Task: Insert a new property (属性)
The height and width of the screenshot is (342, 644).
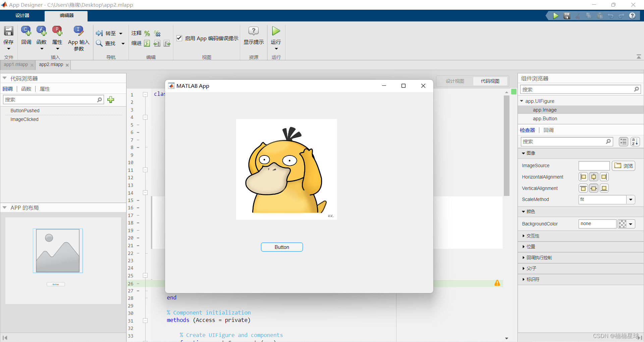Action: tap(57, 31)
